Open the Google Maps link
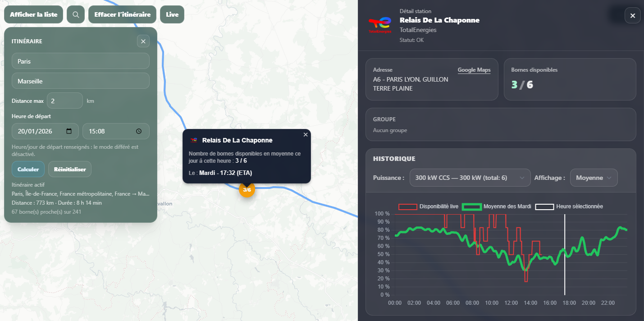 point(474,70)
